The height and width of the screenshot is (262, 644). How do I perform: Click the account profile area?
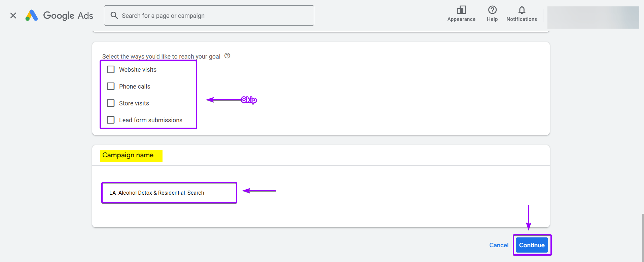point(593,18)
